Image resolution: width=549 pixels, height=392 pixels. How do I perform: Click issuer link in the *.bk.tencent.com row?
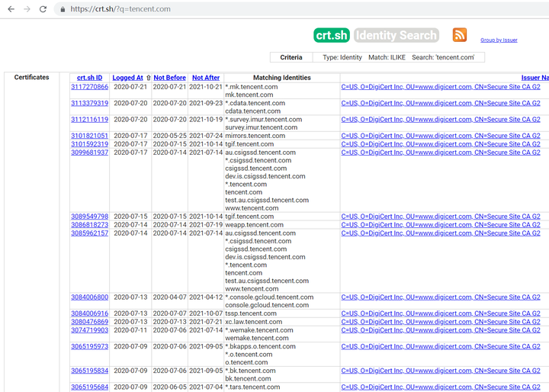441,371
